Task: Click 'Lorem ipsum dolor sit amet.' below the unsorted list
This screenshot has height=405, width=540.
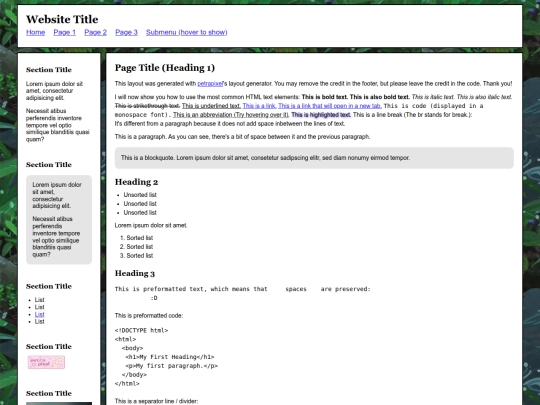Action: click(x=151, y=226)
